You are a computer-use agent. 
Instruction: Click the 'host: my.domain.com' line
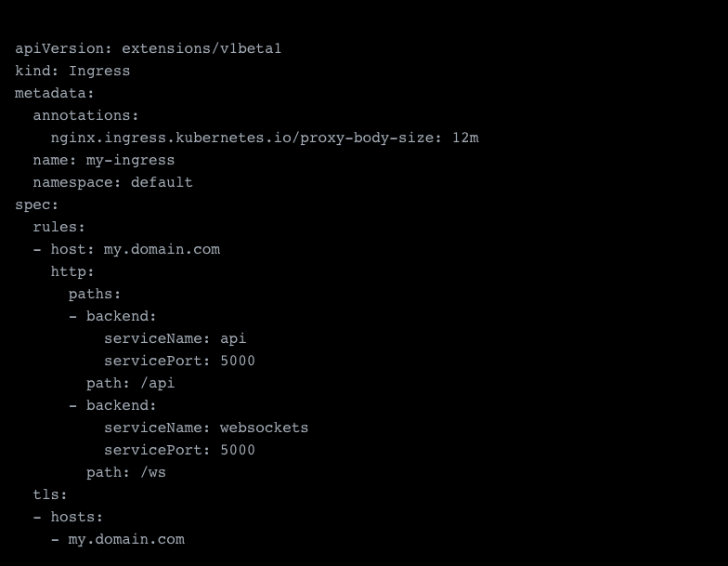pyautogui.click(x=135, y=249)
